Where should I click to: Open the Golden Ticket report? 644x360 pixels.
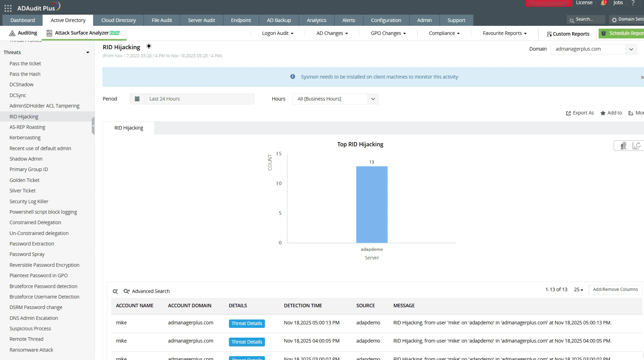[x=24, y=180]
